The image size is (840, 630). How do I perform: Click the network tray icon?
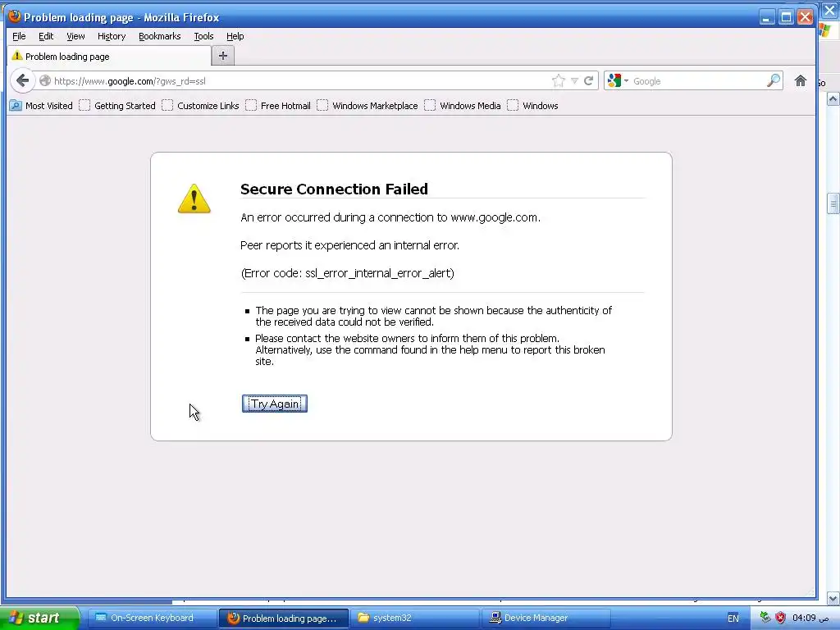point(765,618)
